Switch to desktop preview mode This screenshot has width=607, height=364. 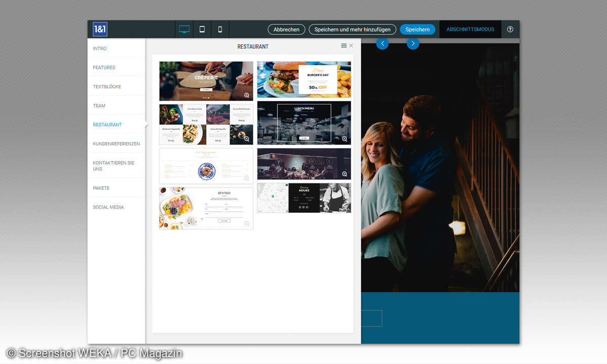184,29
